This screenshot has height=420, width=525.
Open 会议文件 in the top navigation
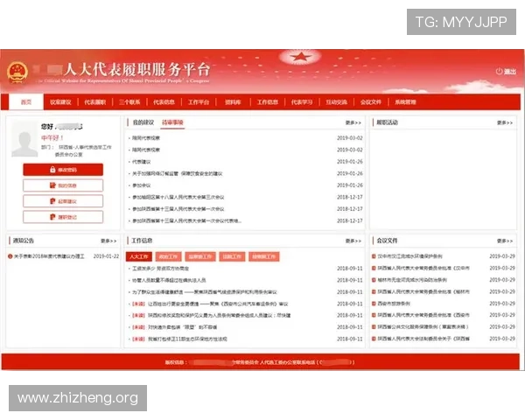[x=371, y=101]
